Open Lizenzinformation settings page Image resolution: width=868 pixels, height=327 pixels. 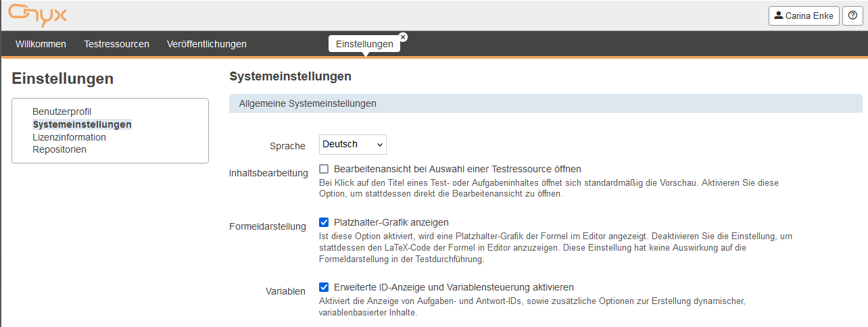69,137
